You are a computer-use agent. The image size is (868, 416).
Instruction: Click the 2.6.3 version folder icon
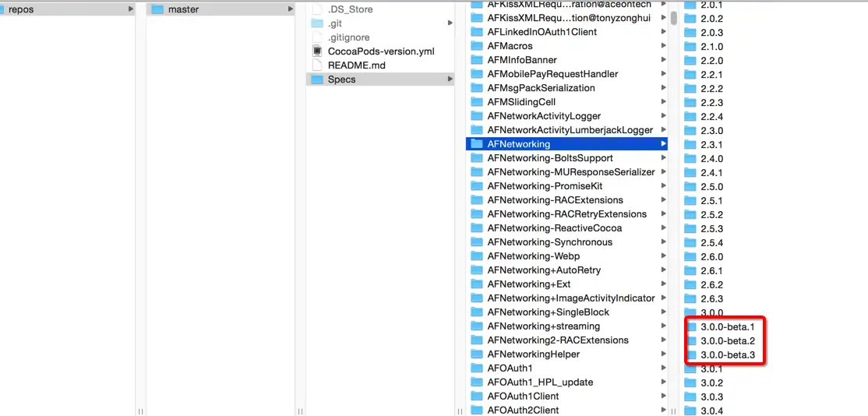tap(690, 298)
